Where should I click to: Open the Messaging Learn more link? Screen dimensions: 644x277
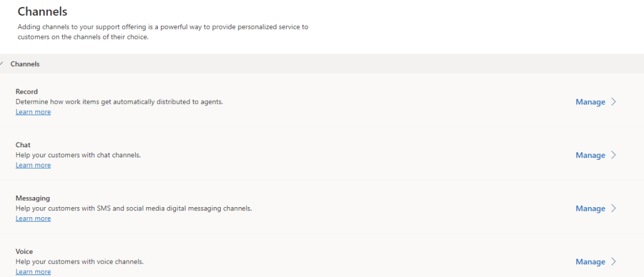[x=33, y=218]
